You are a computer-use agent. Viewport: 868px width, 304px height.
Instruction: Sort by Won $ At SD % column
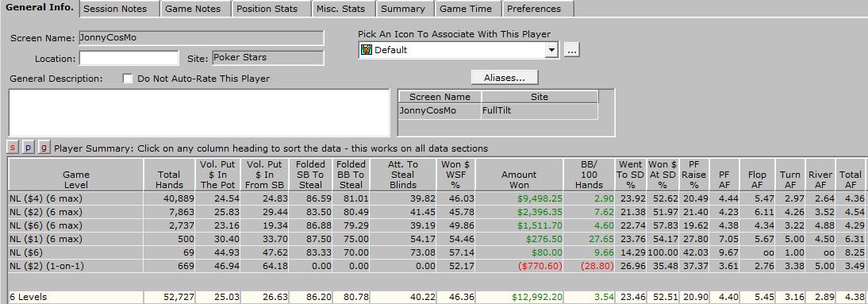(x=663, y=175)
